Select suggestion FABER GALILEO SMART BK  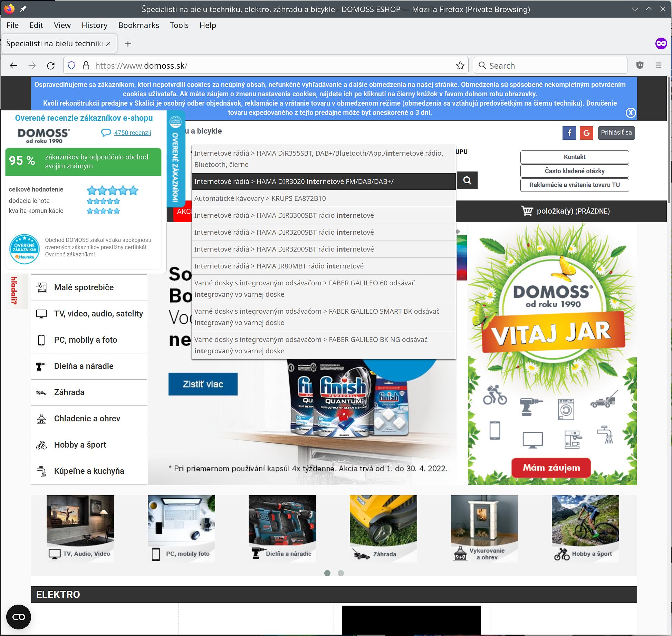click(324, 317)
